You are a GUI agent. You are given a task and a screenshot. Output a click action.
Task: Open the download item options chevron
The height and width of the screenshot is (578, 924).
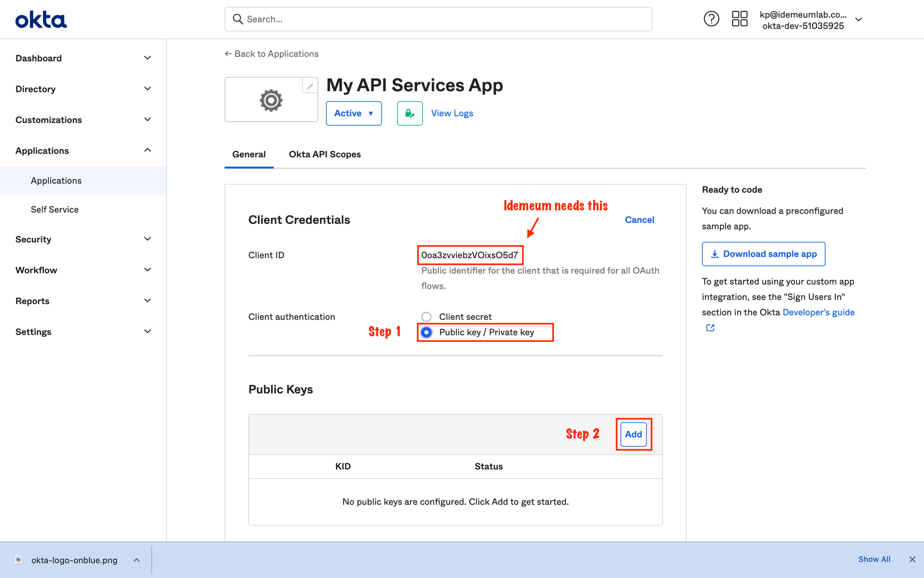pyautogui.click(x=137, y=560)
